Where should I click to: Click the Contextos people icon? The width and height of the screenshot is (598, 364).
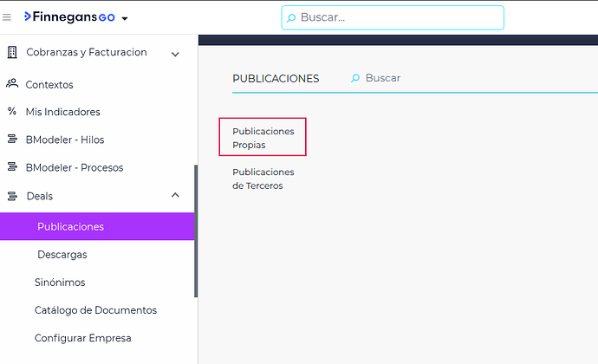(12, 83)
